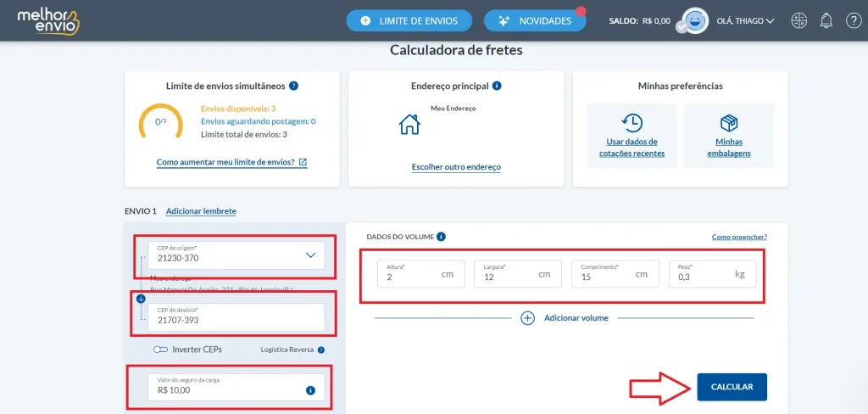Expand the Olá, Thiago account menu
This screenshot has width=868, height=414.
pos(745,21)
